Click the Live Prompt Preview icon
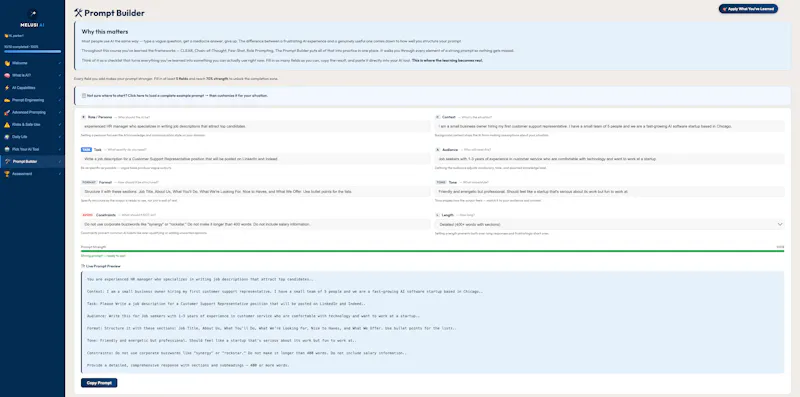This screenshot has width=800, height=397. tap(83, 266)
